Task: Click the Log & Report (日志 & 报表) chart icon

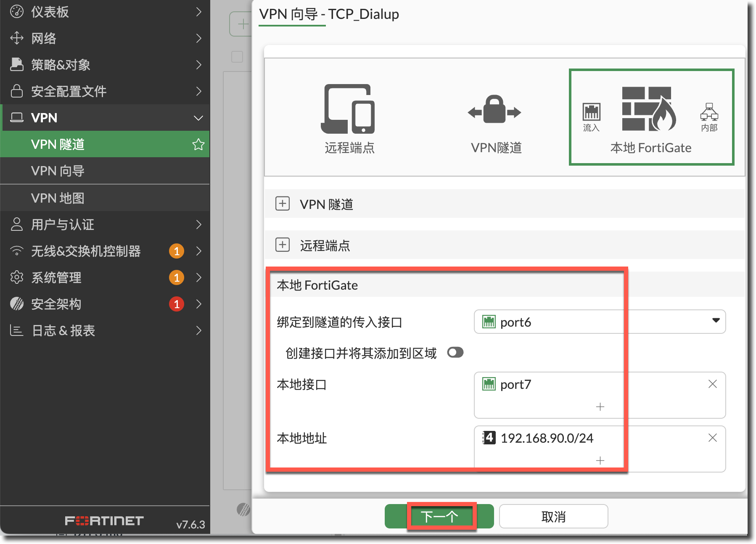Action: 17,330
